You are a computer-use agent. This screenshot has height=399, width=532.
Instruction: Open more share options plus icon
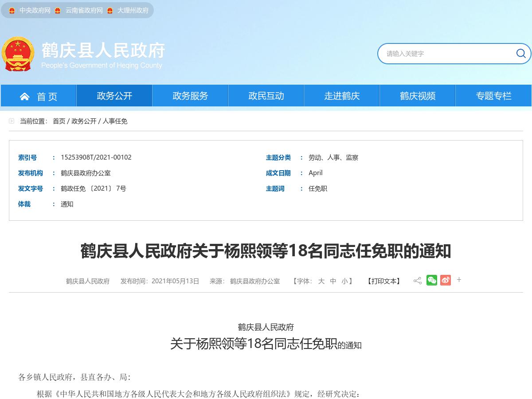coord(459,280)
